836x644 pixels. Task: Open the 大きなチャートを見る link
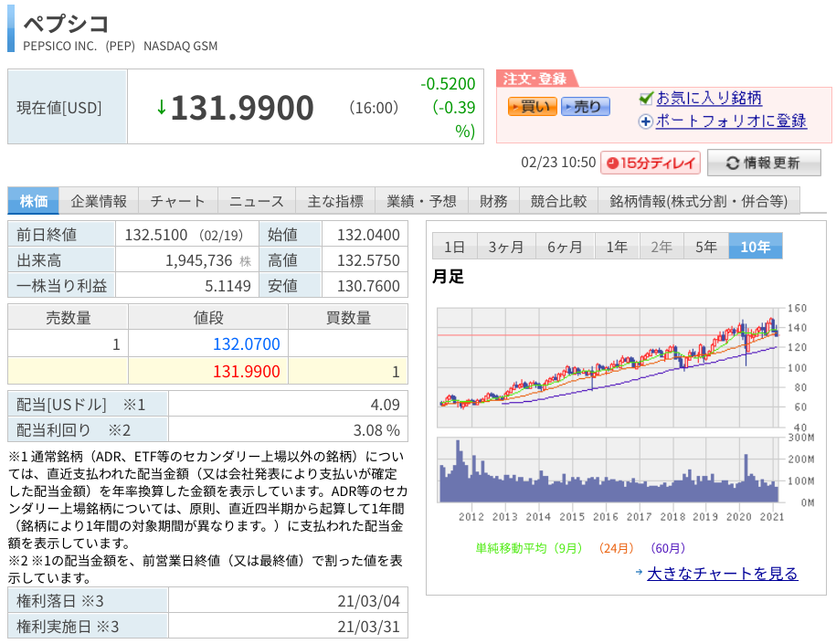coord(723,574)
